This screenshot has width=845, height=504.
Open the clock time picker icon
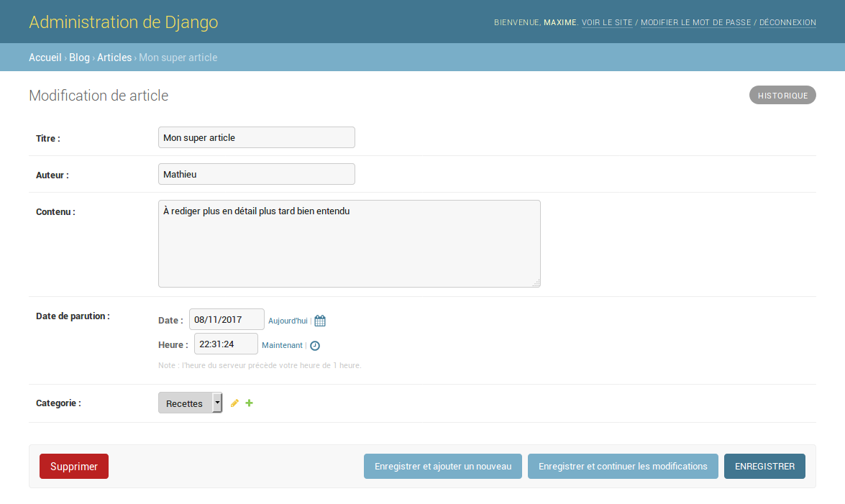(315, 346)
